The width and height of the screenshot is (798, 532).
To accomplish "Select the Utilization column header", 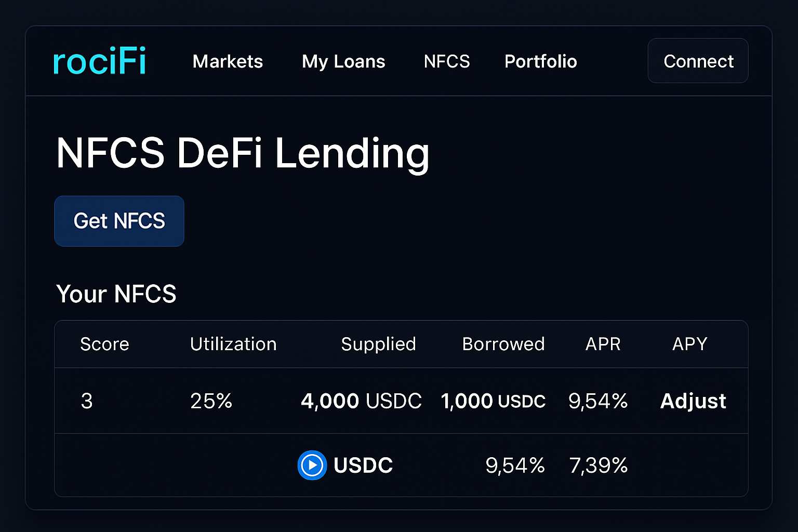I will click(233, 344).
